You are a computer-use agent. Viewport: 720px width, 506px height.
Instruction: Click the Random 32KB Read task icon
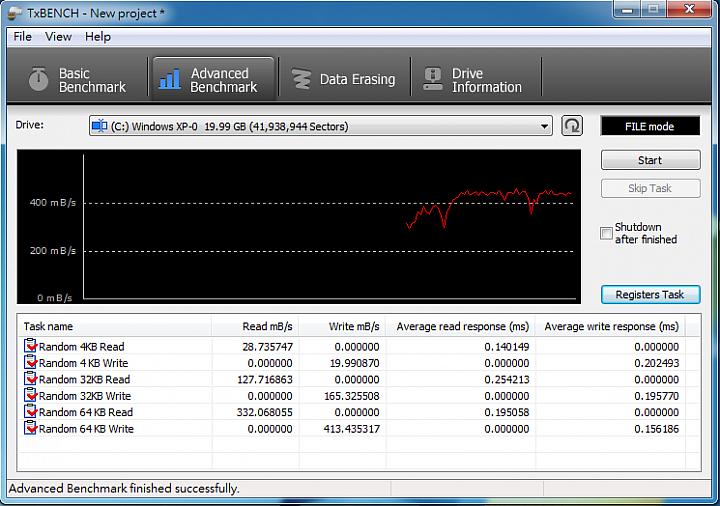[x=30, y=379]
